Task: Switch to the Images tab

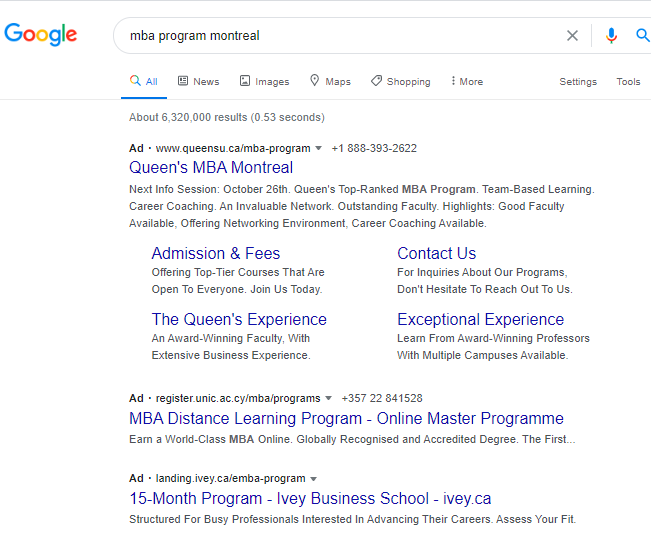Action: click(x=264, y=81)
